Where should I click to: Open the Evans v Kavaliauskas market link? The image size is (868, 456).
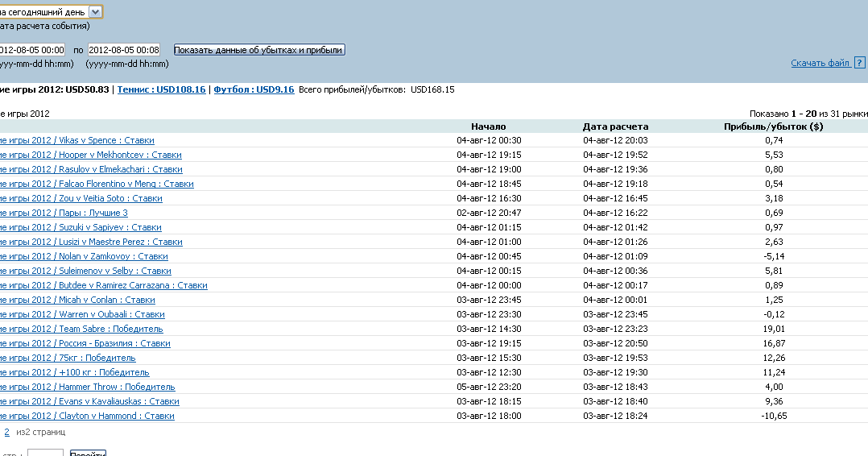pyautogui.click(x=89, y=401)
